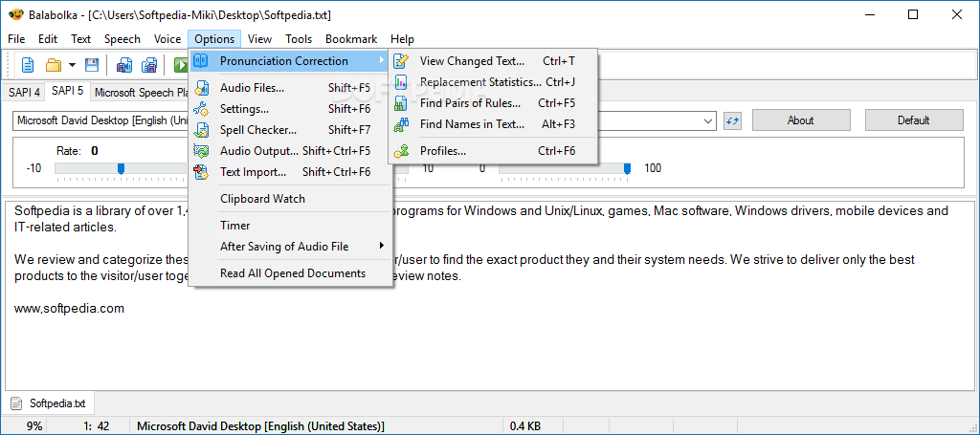
Task: Click the New document toolbar icon
Action: [28, 64]
